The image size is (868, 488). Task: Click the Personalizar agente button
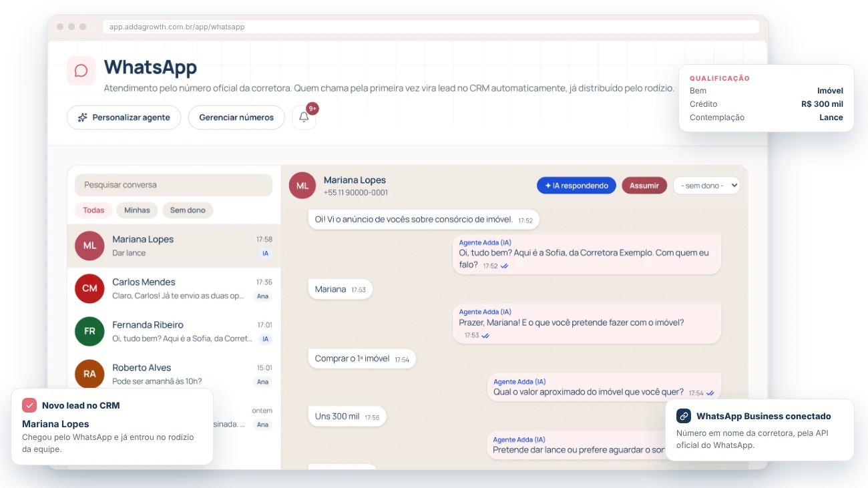[x=124, y=117]
